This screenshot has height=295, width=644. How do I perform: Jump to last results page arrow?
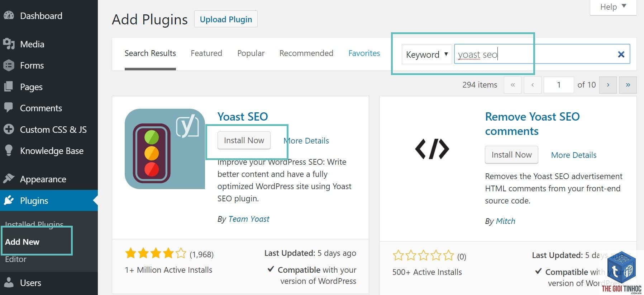click(628, 85)
